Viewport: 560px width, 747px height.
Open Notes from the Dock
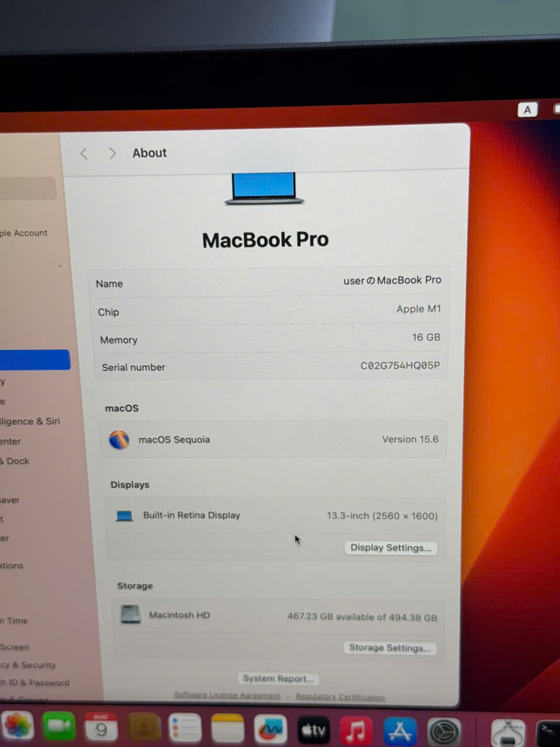(228, 729)
